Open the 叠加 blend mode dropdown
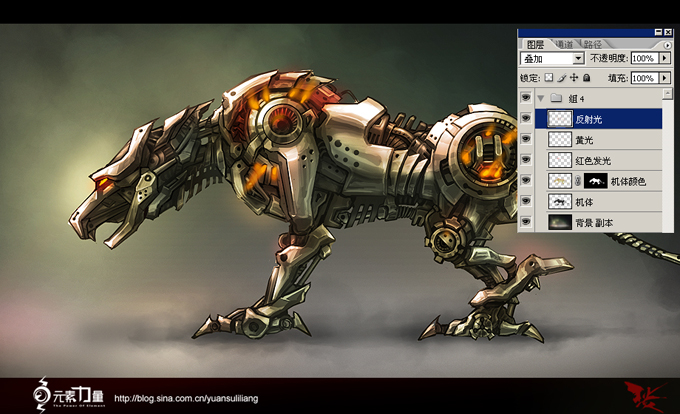 click(x=578, y=58)
